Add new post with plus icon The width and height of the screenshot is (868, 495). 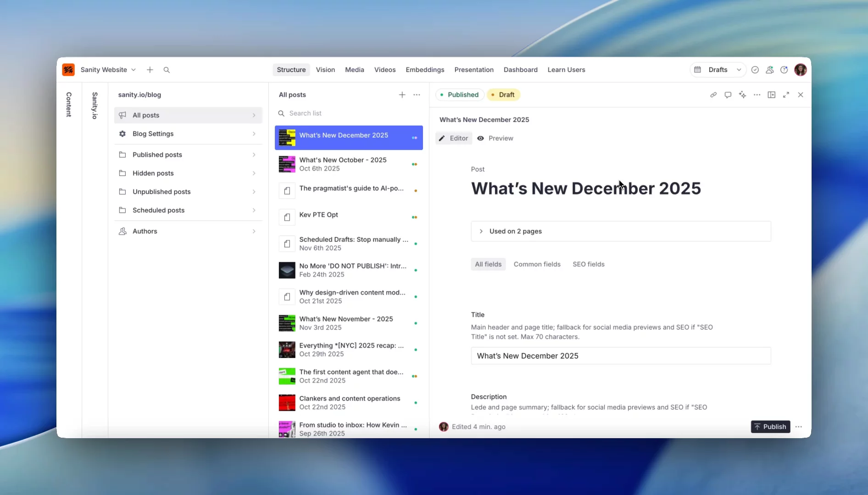402,95
